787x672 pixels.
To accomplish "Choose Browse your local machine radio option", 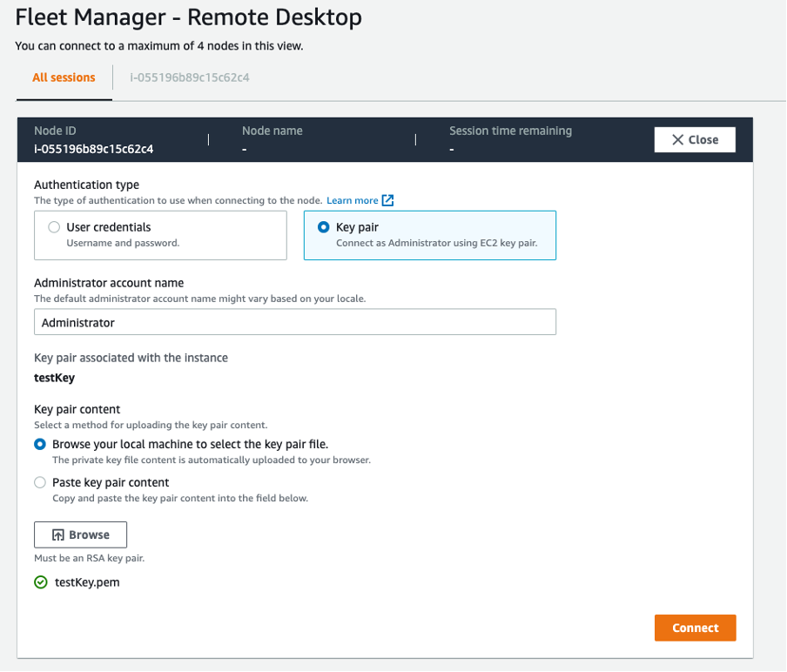I will click(x=40, y=444).
